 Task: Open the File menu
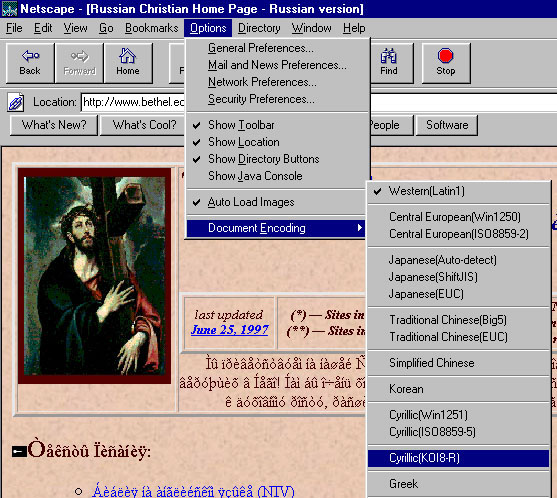pyautogui.click(x=14, y=28)
